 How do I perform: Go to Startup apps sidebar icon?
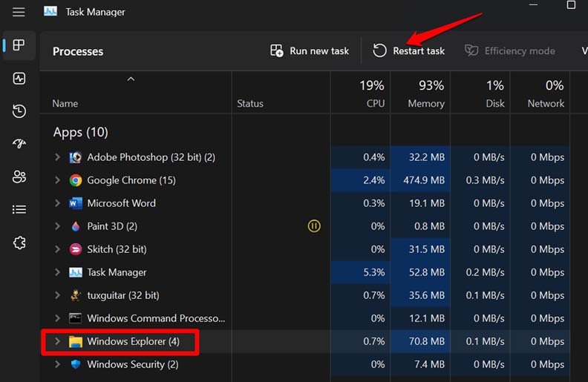coord(19,144)
